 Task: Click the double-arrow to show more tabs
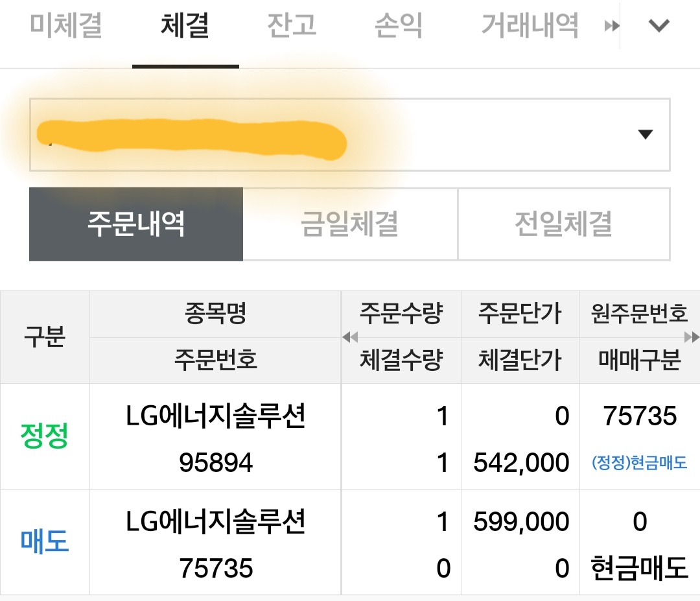(x=611, y=27)
